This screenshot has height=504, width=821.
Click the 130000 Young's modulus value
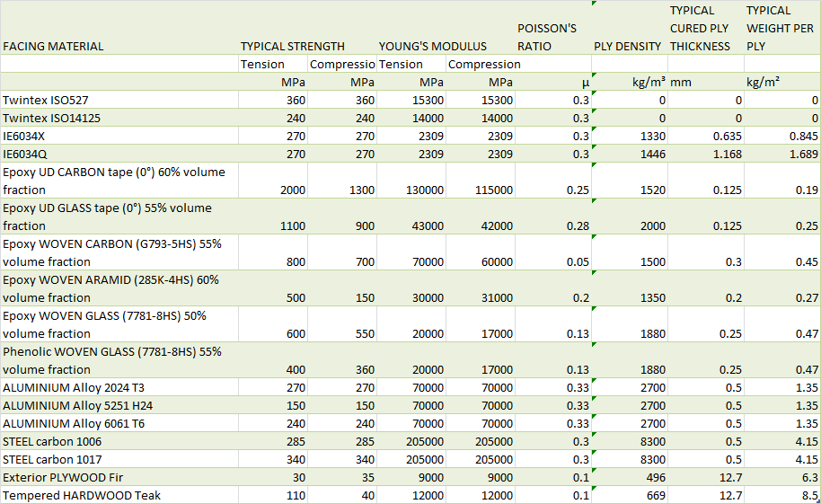click(x=411, y=181)
